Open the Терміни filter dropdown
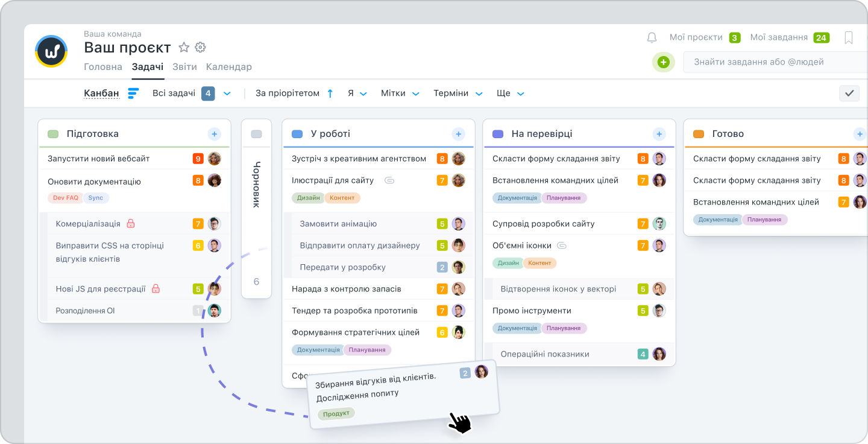This screenshot has width=868, height=444. (x=479, y=94)
